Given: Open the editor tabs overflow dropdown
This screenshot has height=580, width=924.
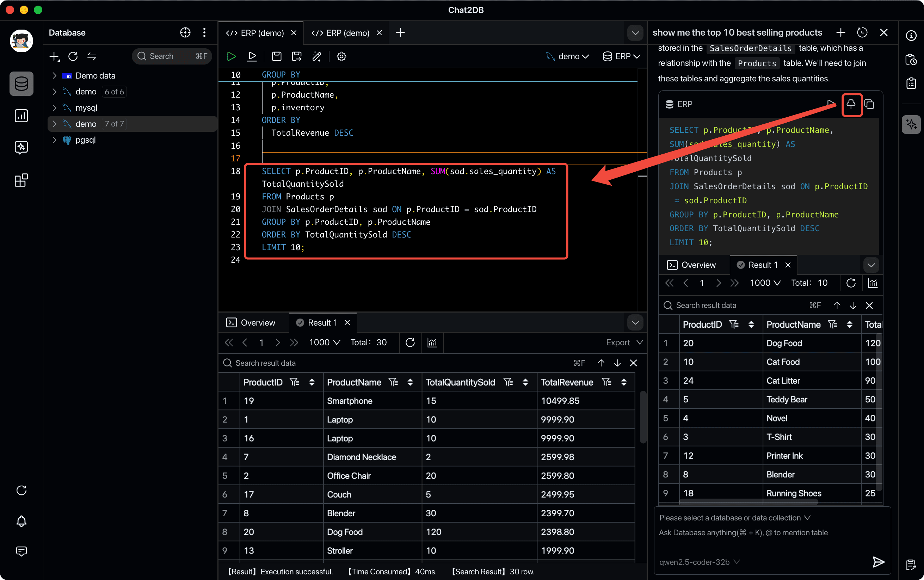Looking at the screenshot, I should pyautogui.click(x=635, y=33).
